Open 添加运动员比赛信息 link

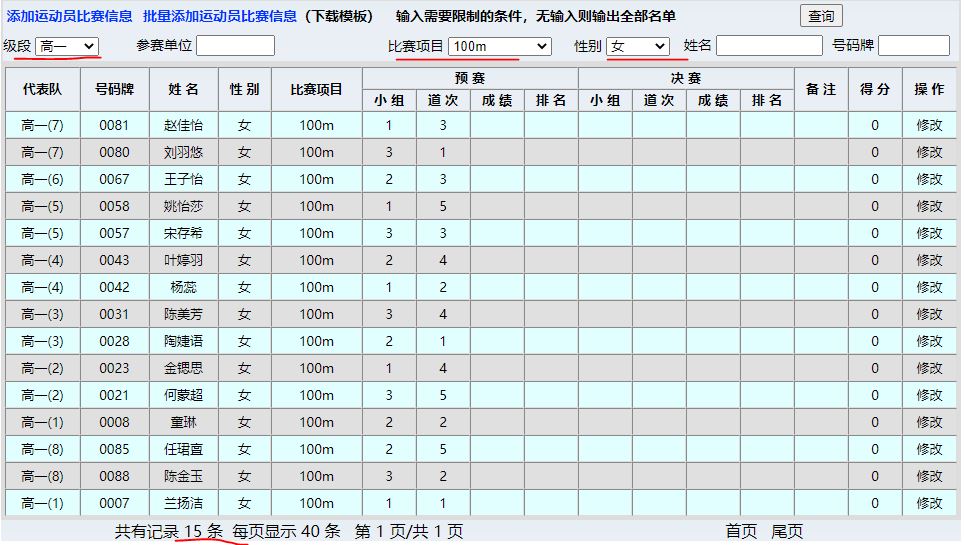pos(70,16)
